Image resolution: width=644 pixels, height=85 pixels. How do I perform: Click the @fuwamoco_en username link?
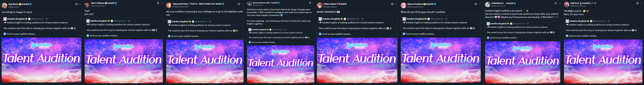498,6
